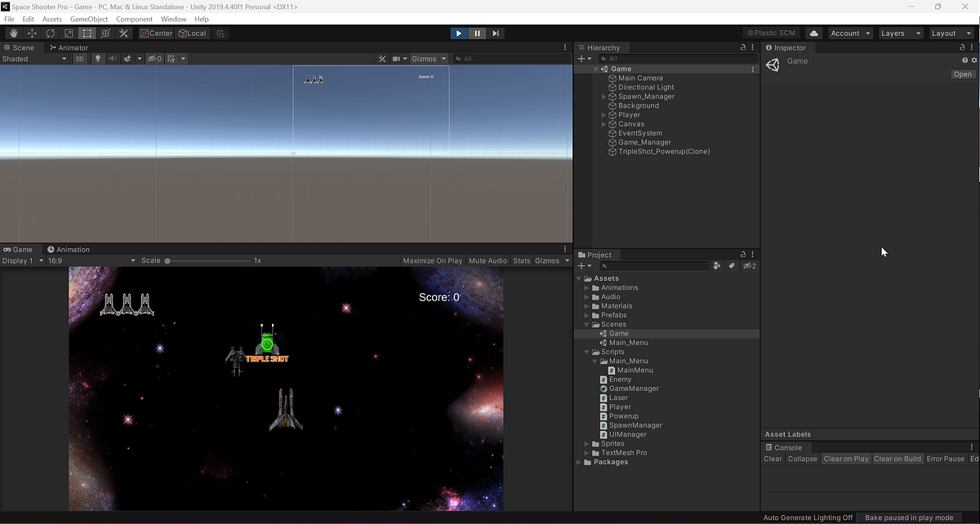Select the Rotate tool

point(51,33)
